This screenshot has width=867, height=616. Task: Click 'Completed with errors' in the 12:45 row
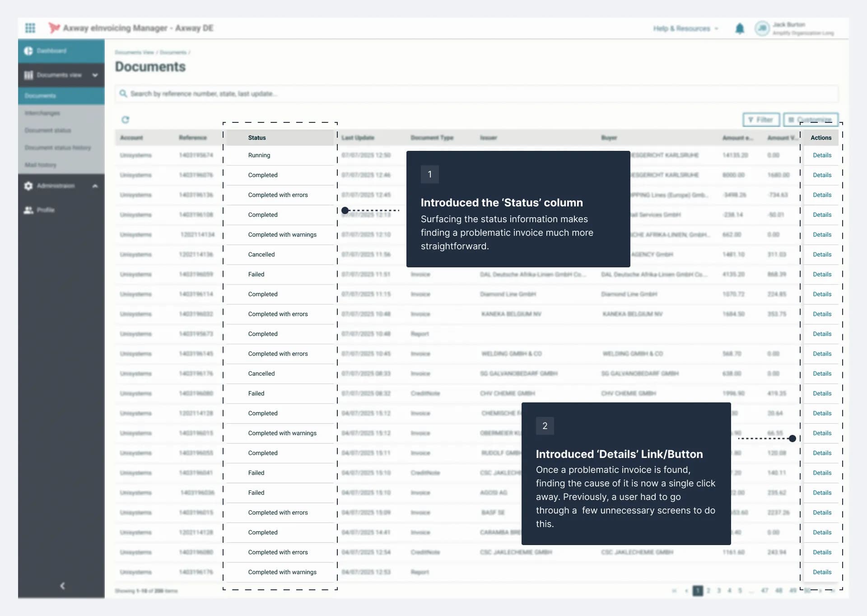point(278,195)
